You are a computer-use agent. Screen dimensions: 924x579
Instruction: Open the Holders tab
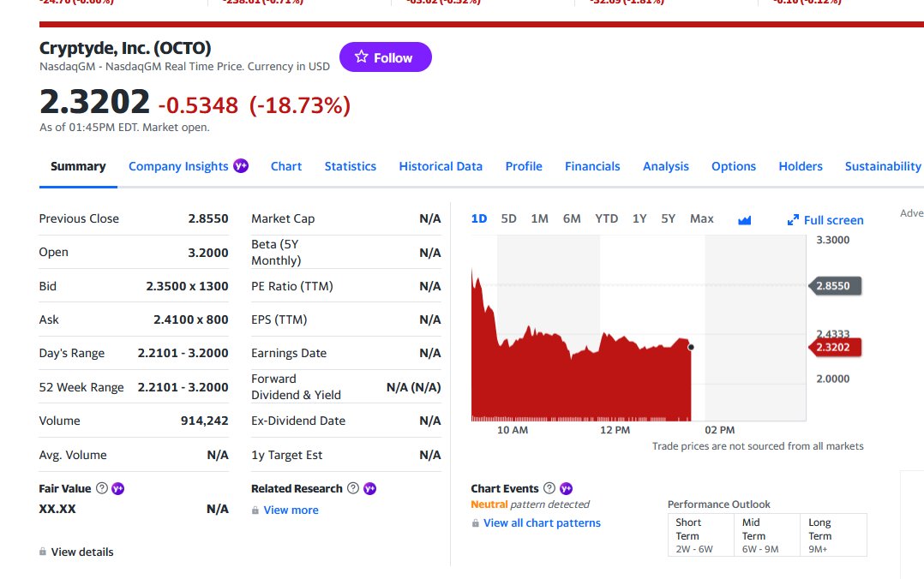[x=801, y=167]
